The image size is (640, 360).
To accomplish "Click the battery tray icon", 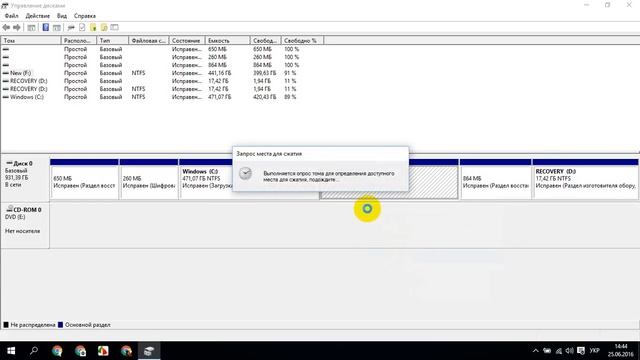I will (x=547, y=351).
